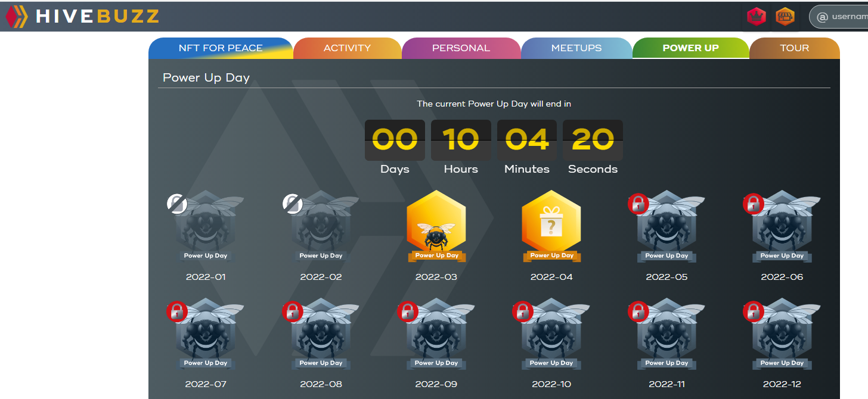Click the Seconds countdown tile showing 20
The width and height of the screenshot is (868, 399).
tap(593, 140)
